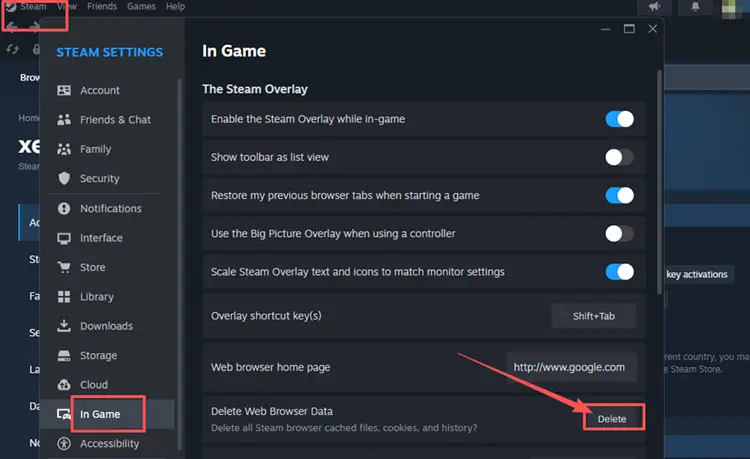This screenshot has height=459, width=750.
Task: Click the Cloud icon in sidebar
Action: point(64,385)
